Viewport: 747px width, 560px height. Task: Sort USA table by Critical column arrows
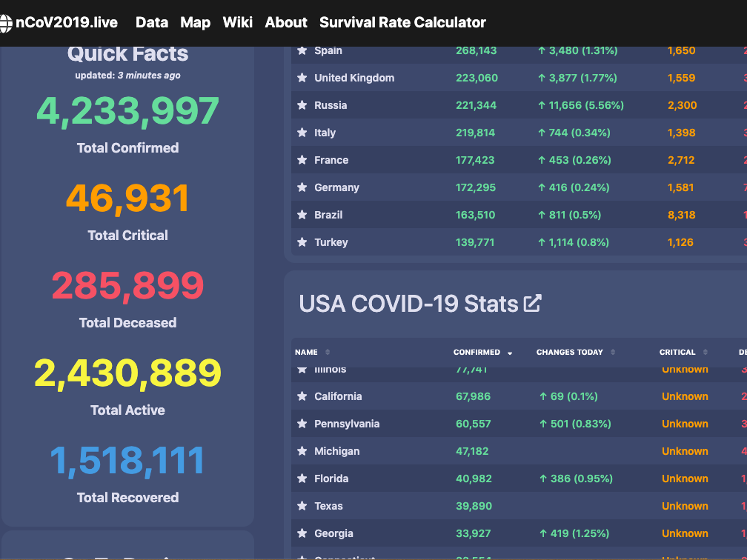tap(705, 353)
